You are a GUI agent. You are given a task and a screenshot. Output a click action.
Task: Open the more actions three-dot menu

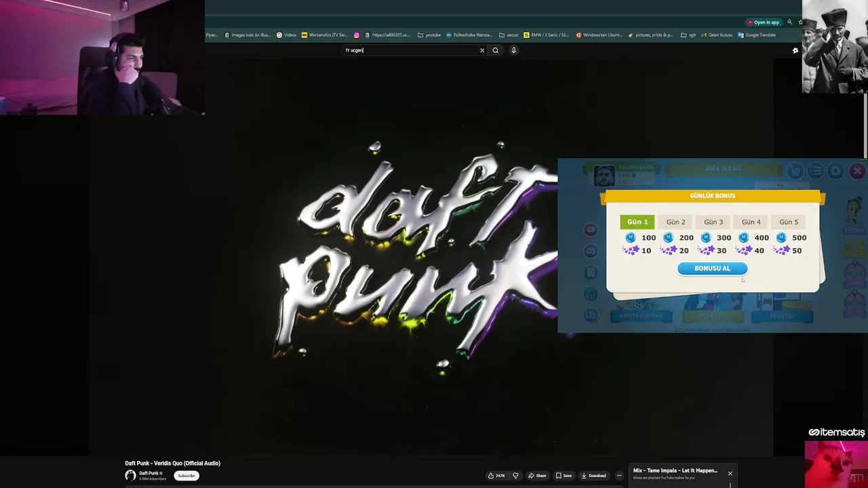pyautogui.click(x=619, y=476)
